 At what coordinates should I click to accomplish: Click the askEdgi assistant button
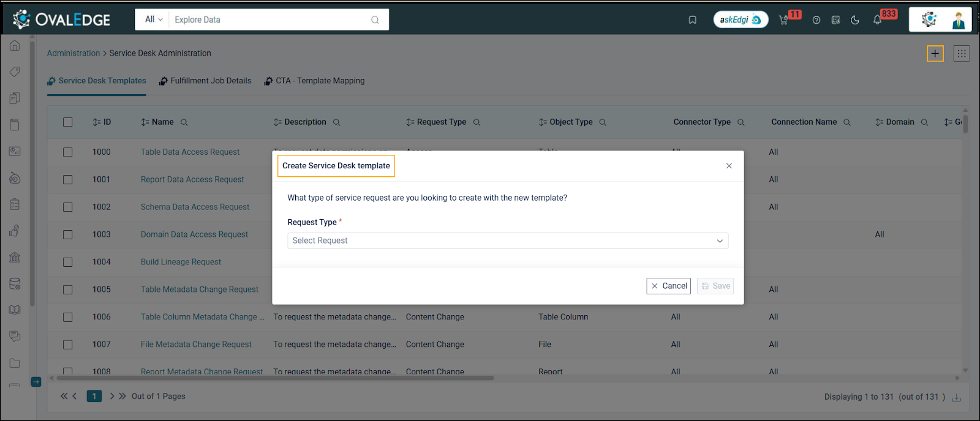(741, 20)
